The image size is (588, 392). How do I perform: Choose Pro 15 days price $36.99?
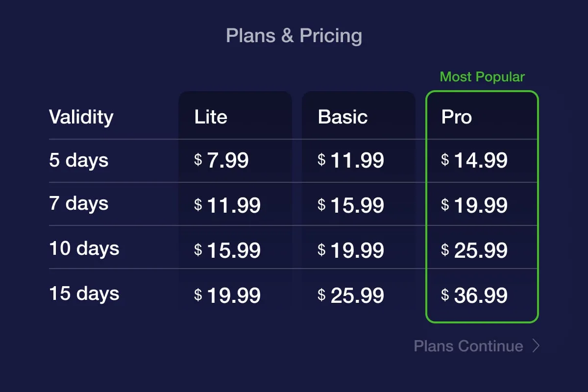pos(474,295)
